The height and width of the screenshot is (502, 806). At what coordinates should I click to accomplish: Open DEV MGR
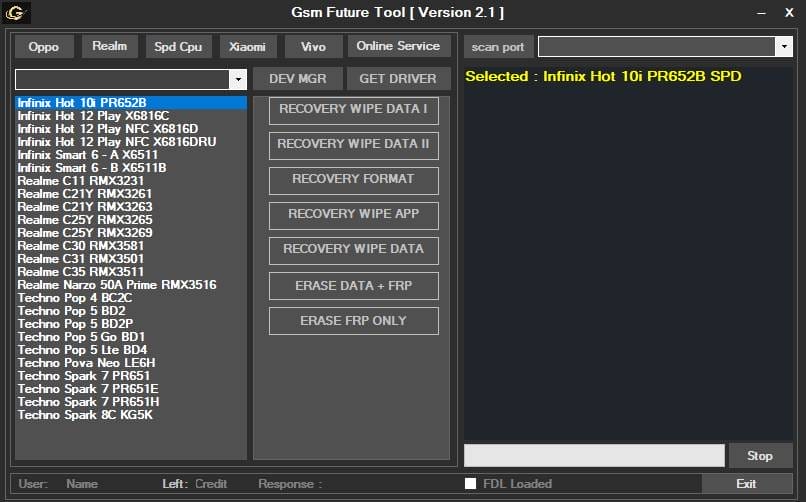(x=298, y=79)
